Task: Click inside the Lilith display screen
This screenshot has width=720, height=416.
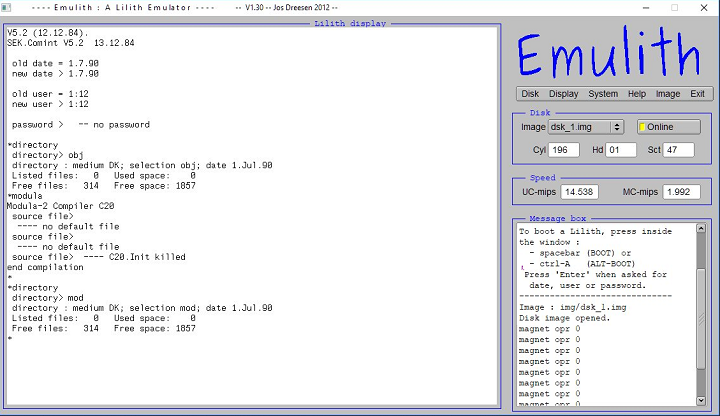Action: (x=252, y=216)
